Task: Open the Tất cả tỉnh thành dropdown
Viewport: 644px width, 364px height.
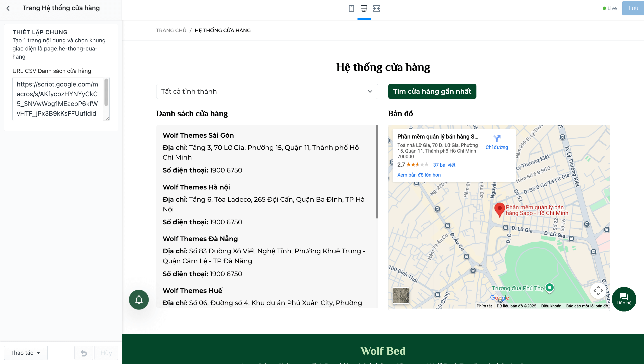Action: (267, 91)
